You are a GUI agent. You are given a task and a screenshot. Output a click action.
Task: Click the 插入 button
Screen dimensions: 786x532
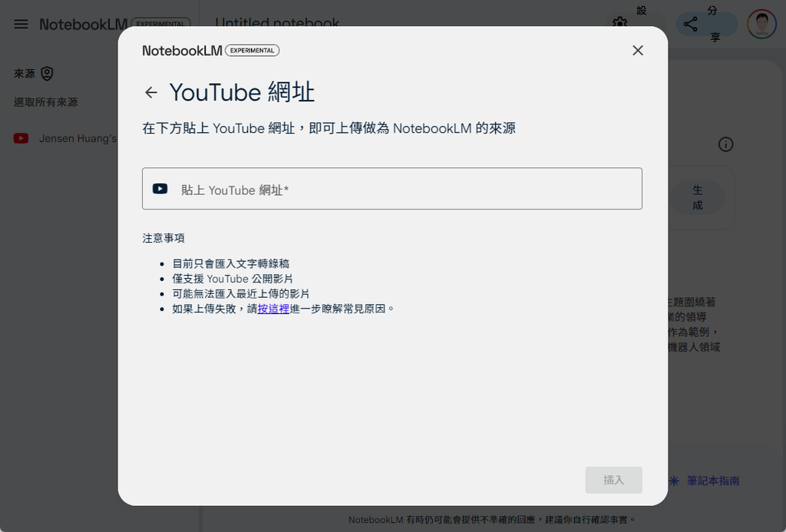(613, 480)
